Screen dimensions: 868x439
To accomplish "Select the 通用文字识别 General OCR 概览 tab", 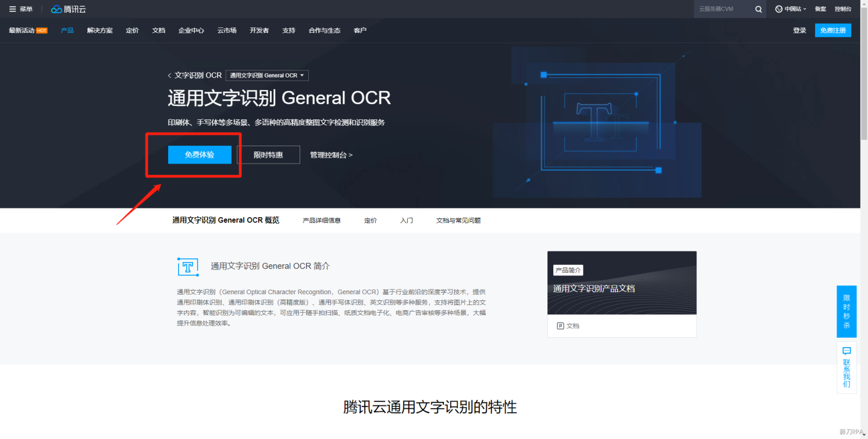I will [x=226, y=220].
